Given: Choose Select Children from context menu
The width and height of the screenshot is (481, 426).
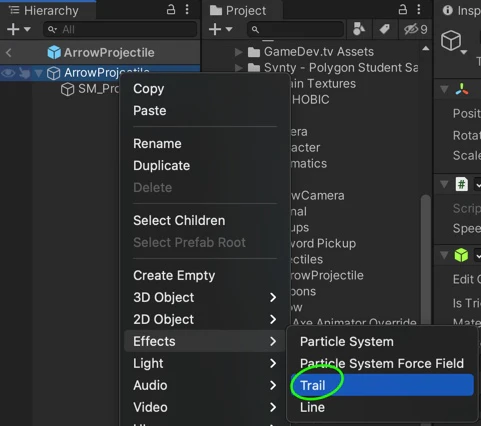Looking at the screenshot, I should coord(179,221).
